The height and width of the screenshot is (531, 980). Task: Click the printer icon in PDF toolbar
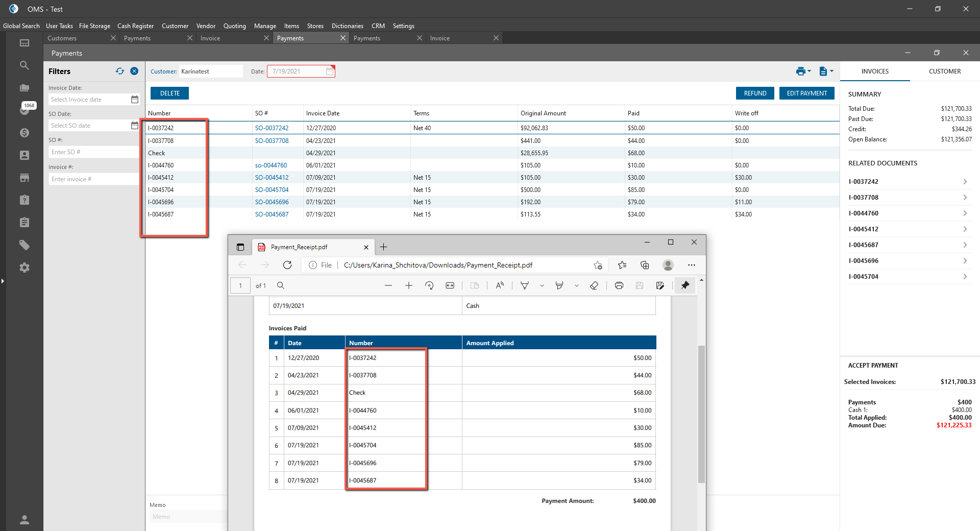(x=619, y=285)
